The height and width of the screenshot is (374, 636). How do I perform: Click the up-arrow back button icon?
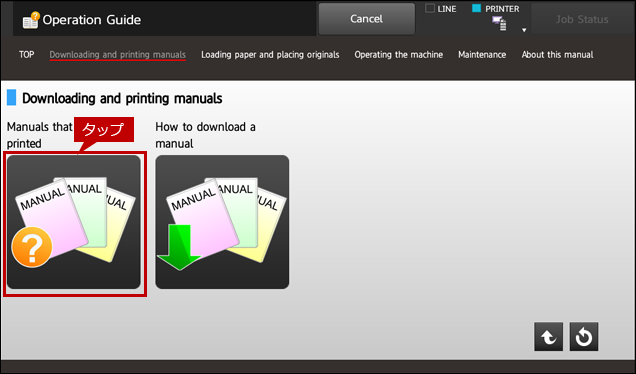[548, 336]
